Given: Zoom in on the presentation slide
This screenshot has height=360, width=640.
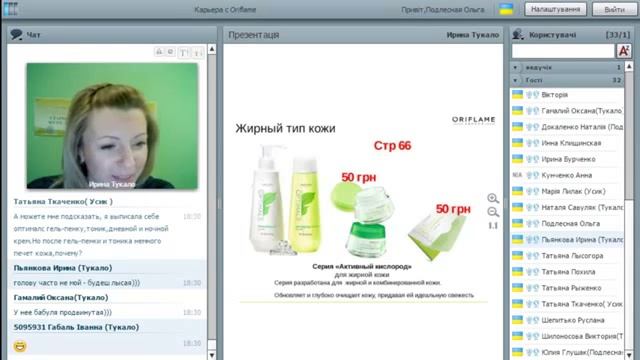Looking at the screenshot, I should click(x=493, y=198).
